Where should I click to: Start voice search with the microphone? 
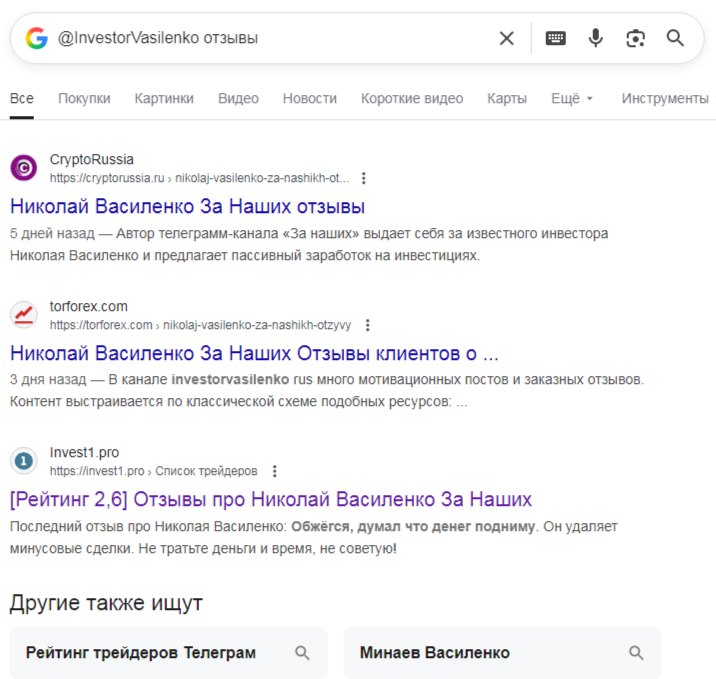[x=596, y=38]
